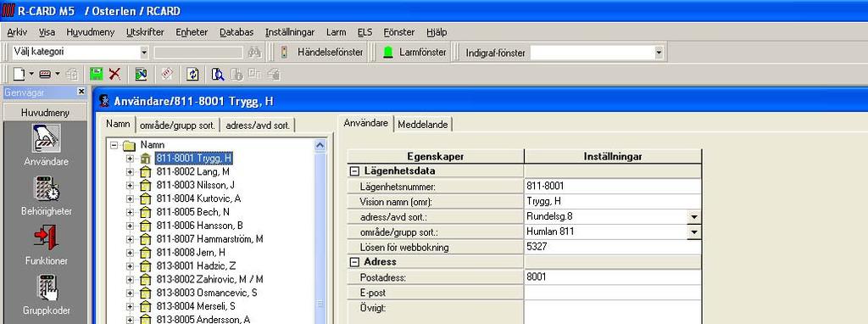Screen dimensions: 868x324
Task: Close the Genvägar panel
Action: (81, 92)
